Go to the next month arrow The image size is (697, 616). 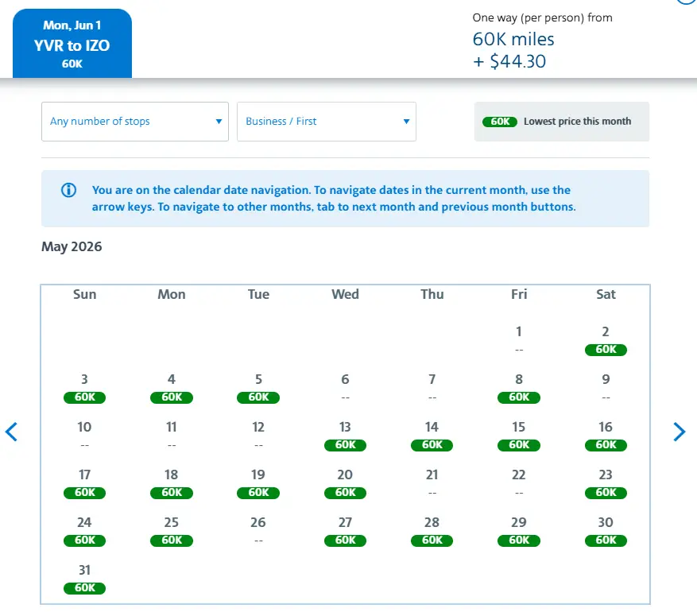679,432
